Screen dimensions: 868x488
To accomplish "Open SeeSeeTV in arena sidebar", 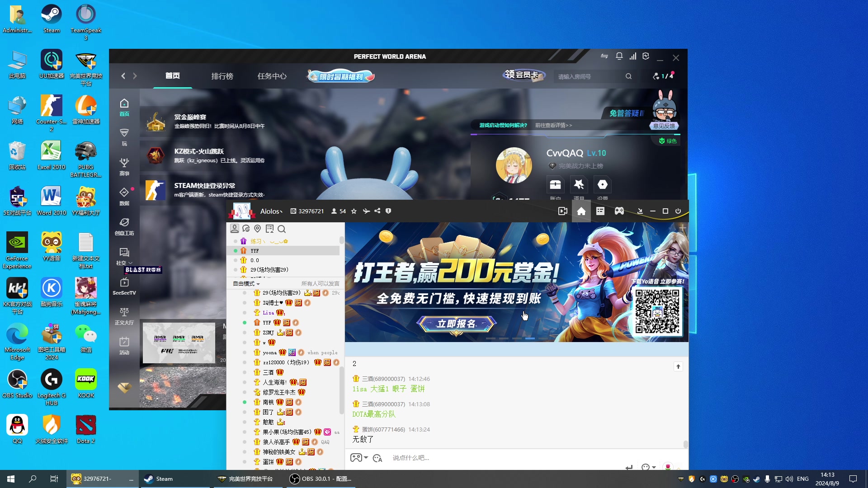I will pos(124,286).
